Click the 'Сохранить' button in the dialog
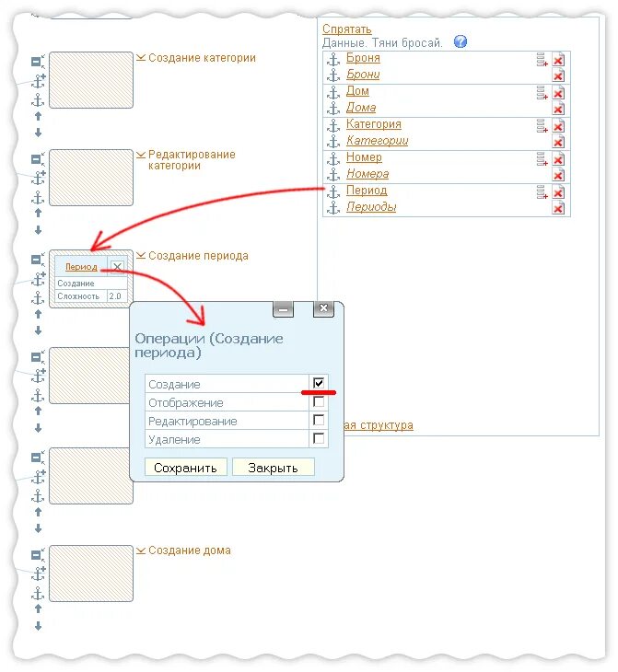This screenshot has width=618, height=672. pos(185,468)
